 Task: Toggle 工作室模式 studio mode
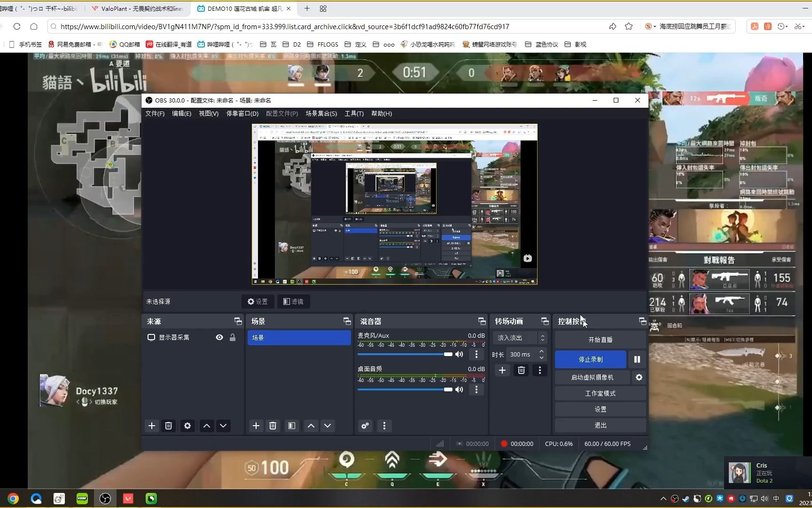coord(600,393)
